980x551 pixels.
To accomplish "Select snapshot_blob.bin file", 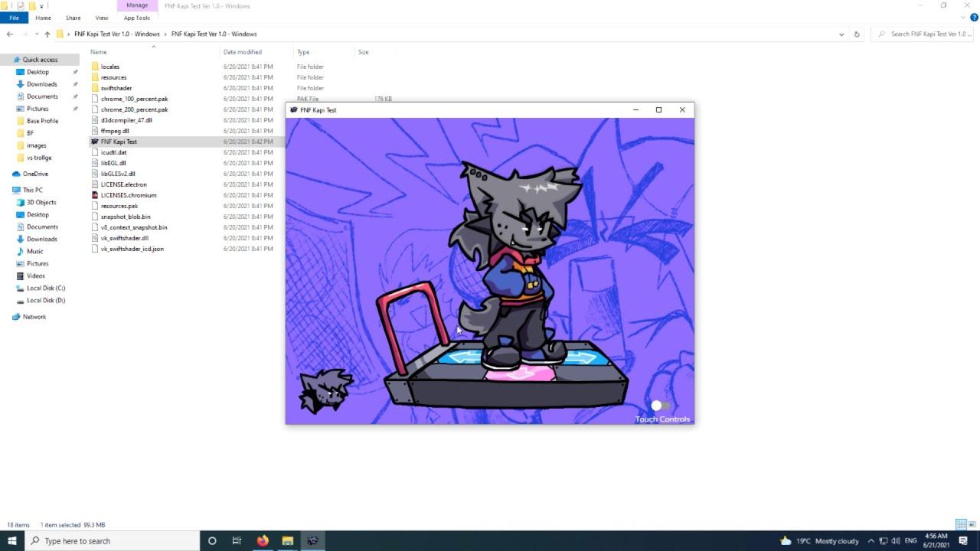I will coord(126,217).
